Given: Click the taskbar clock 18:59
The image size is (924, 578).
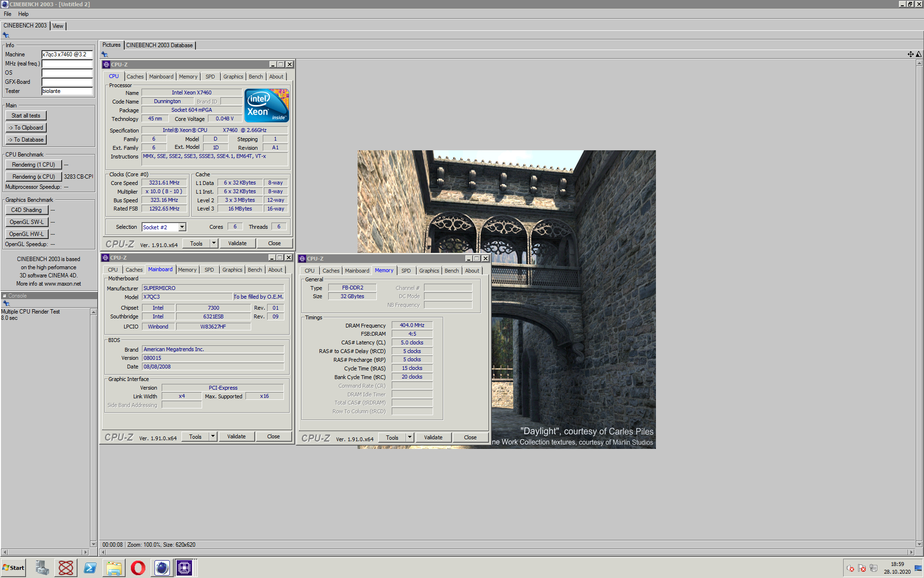Looking at the screenshot, I should (x=897, y=564).
